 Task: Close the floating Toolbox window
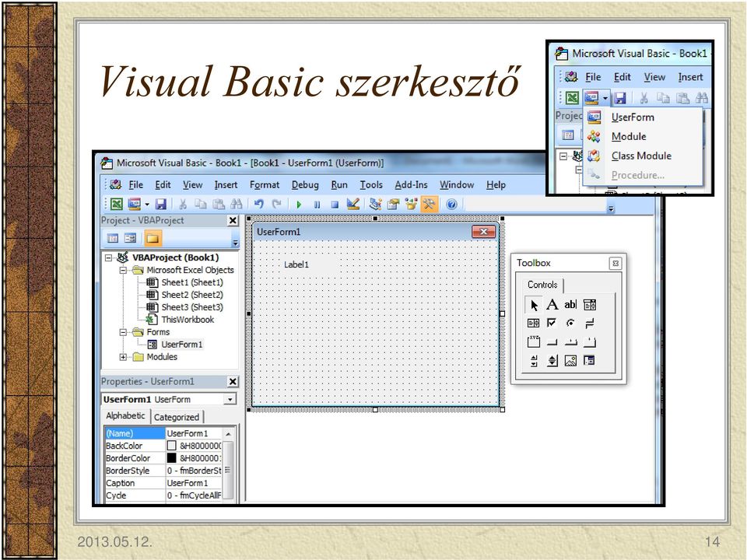pyautogui.click(x=615, y=264)
